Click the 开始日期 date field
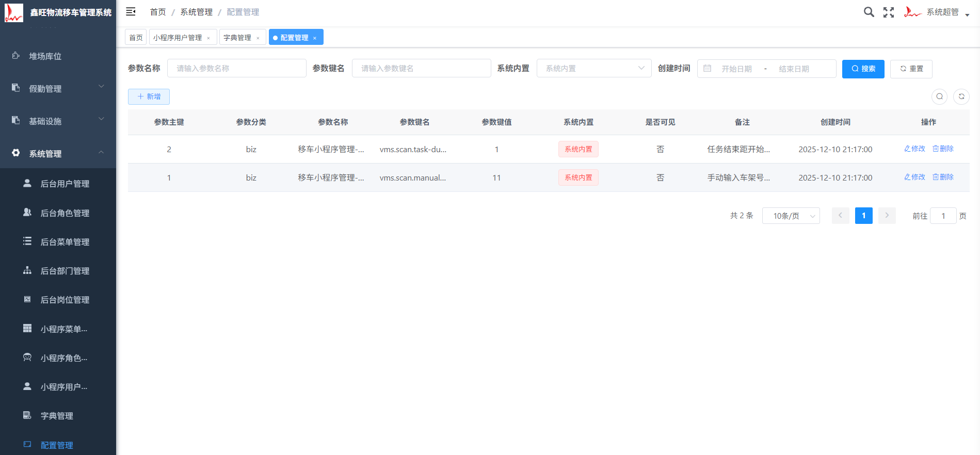This screenshot has height=455, width=980. (736, 69)
